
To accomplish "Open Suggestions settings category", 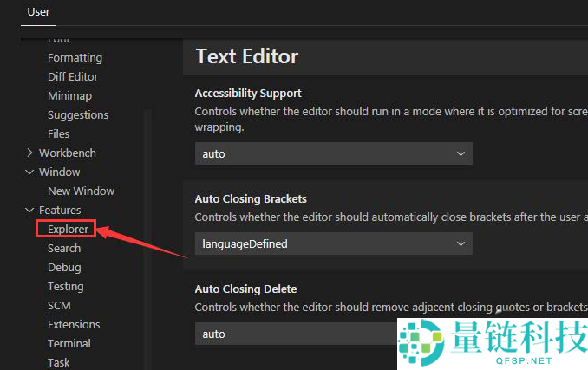I will click(78, 115).
